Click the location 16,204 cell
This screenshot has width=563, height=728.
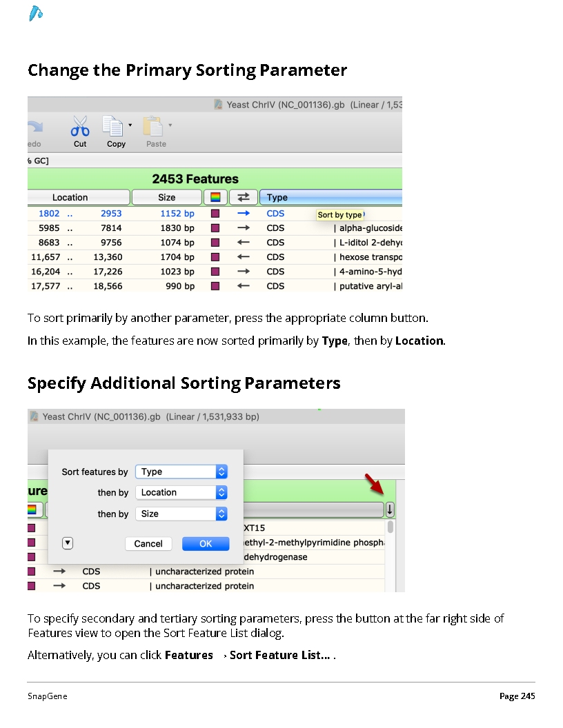point(46,272)
